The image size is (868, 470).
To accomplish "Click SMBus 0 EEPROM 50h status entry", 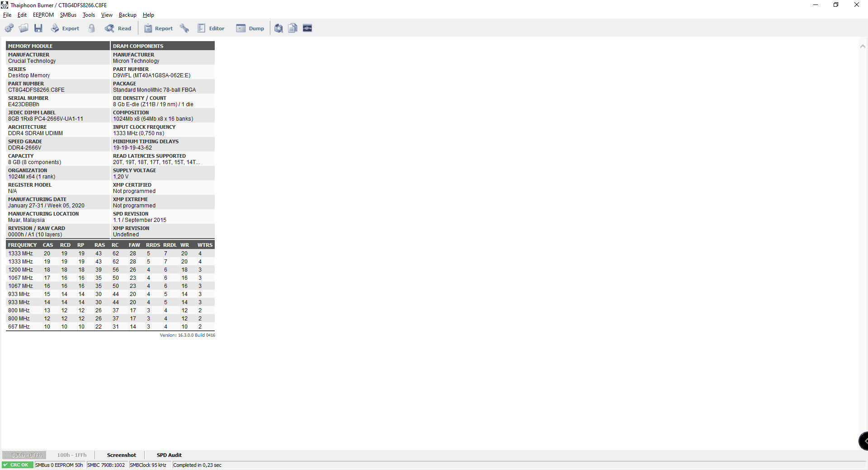I will (x=59, y=465).
